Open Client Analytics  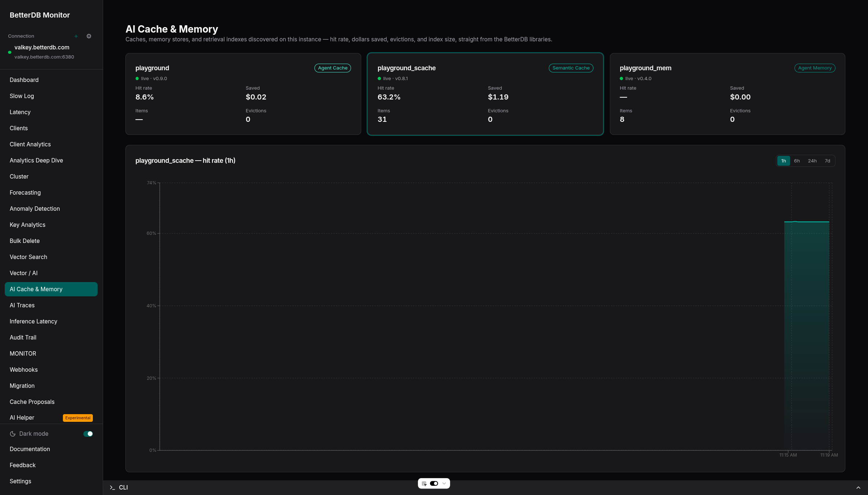point(51,145)
